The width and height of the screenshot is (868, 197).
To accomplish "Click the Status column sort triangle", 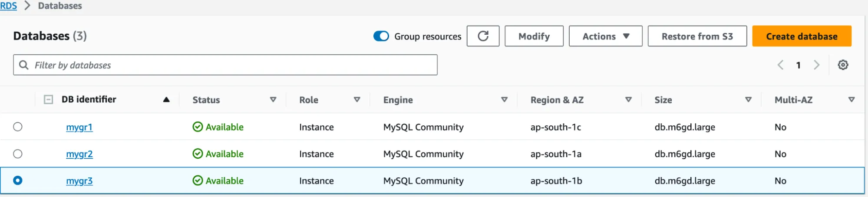I will click(x=273, y=100).
